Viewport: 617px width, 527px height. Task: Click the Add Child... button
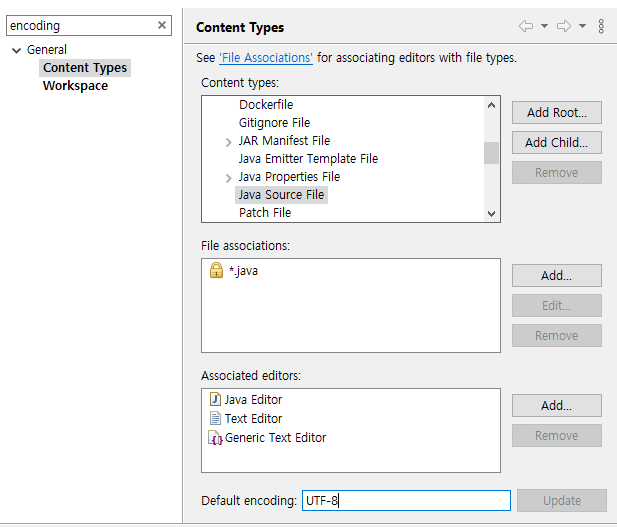pyautogui.click(x=556, y=143)
